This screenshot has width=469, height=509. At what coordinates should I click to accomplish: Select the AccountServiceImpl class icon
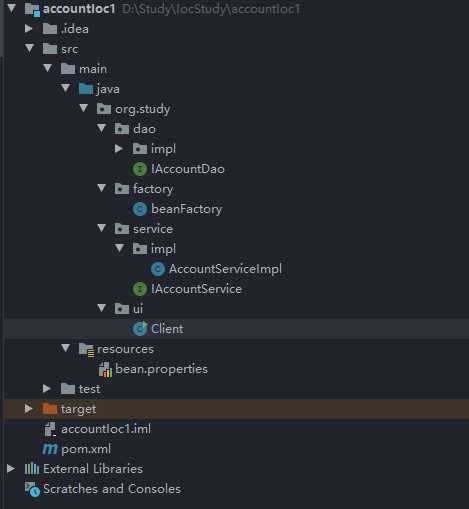coord(158,269)
